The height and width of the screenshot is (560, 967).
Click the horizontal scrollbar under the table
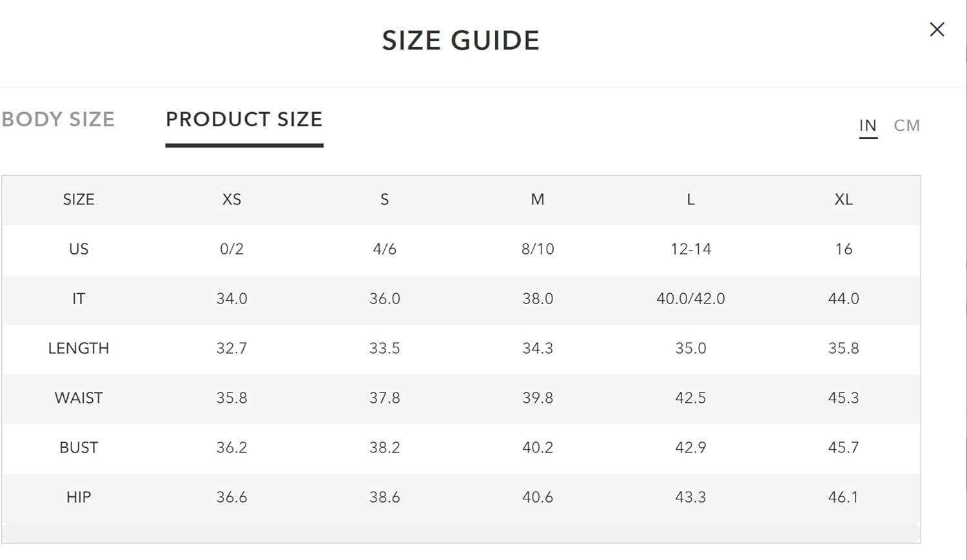coord(461,532)
